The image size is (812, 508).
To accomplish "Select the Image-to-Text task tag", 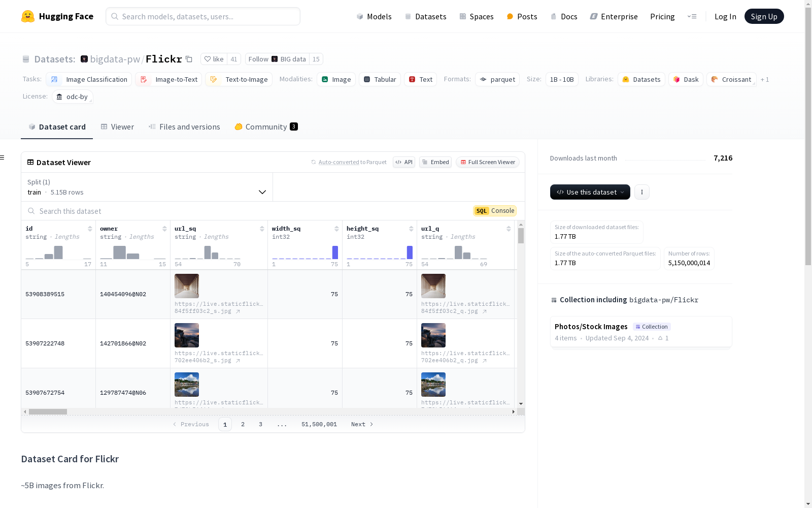I will [x=168, y=79].
